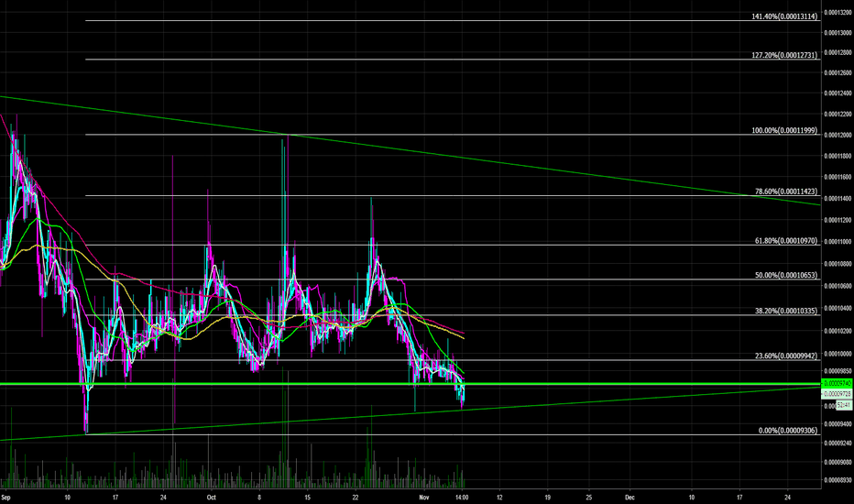
Task: Select the 0.00%(0.00009306) Fibonacci base label
Action: tap(787, 431)
